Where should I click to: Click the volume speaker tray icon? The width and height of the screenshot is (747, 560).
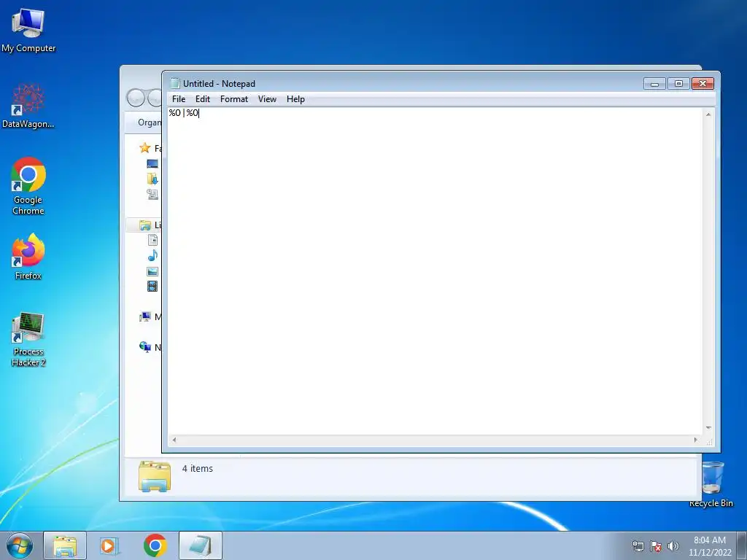tap(673, 546)
